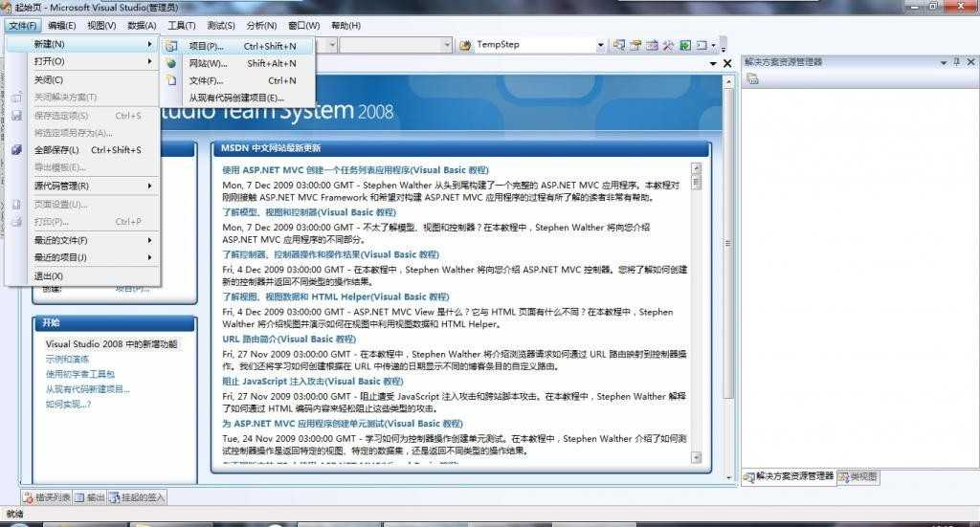Screen dimensions: 980x527
Task: Close the Start Page document with X
Action: [x=727, y=63]
